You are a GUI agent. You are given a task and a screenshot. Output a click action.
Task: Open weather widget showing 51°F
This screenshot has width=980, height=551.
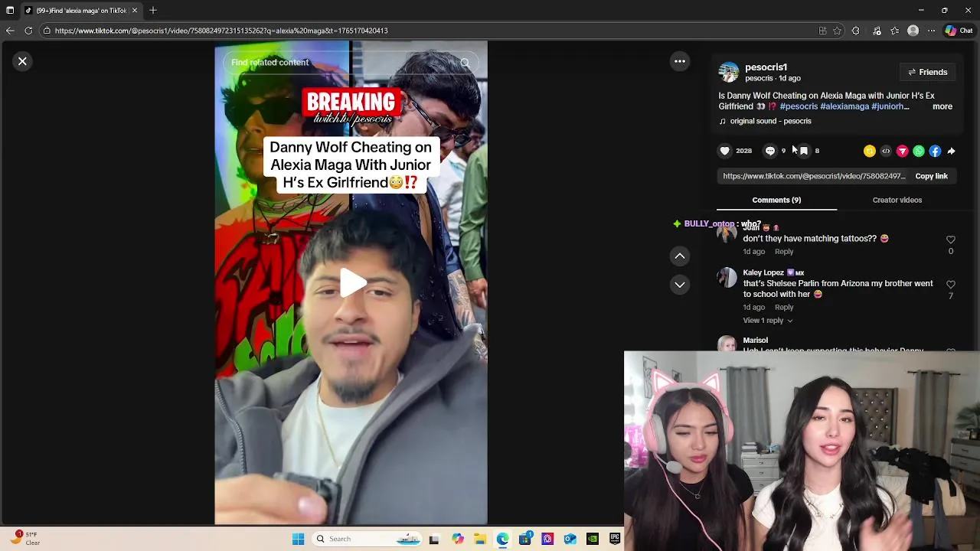(x=24, y=539)
